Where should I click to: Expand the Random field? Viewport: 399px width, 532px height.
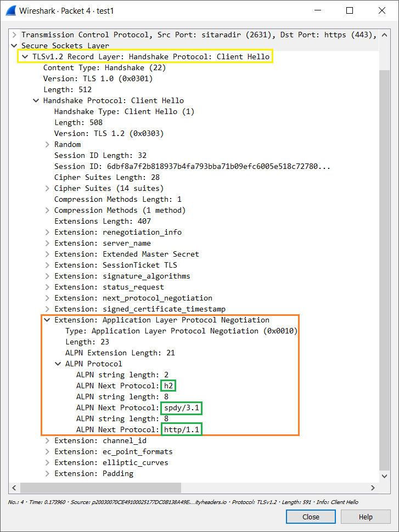click(47, 144)
